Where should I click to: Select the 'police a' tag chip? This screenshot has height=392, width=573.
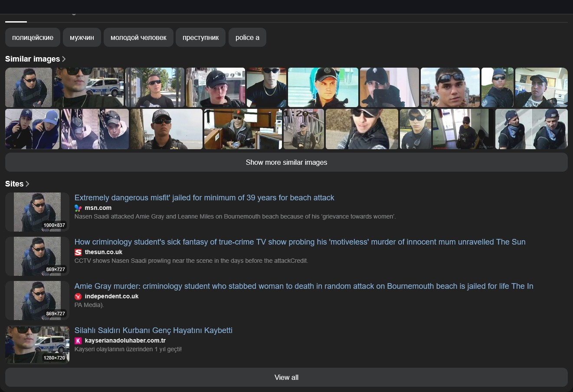(247, 38)
